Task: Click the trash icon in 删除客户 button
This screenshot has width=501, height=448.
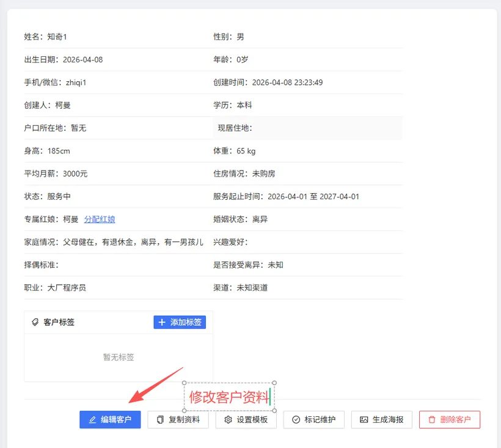Action: pos(432,420)
